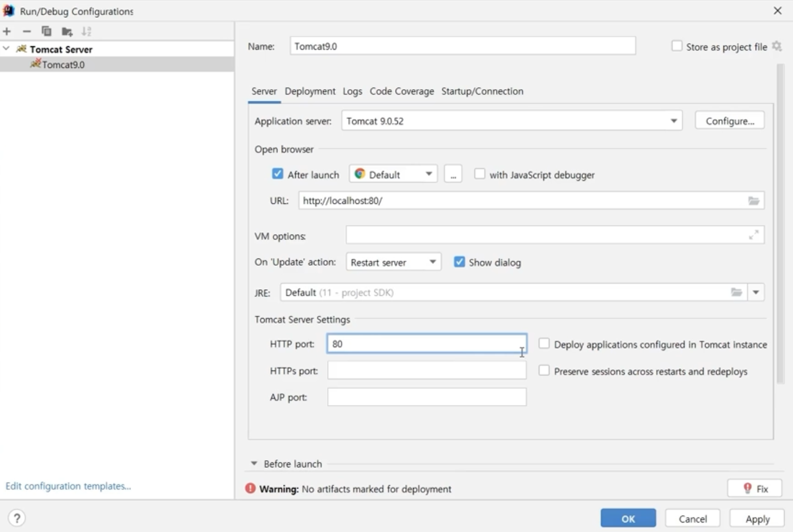Add a new configuration with plus icon
This screenshot has width=793, height=532.
click(x=7, y=32)
